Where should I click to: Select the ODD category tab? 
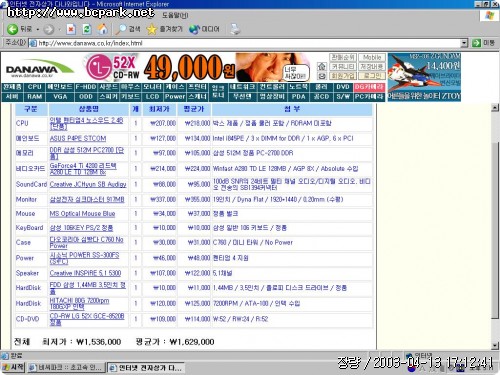pos(86,97)
